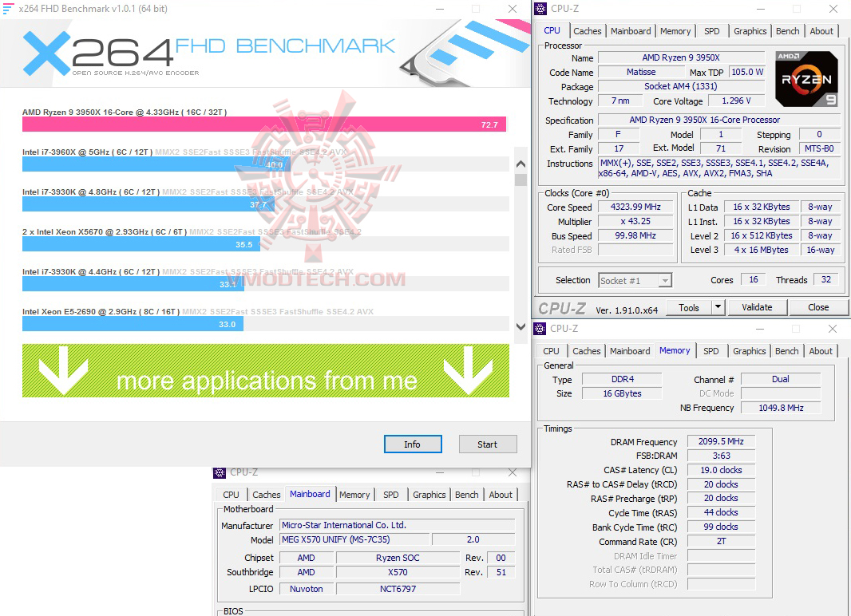Click the green downward arrows banner
The width and height of the screenshot is (851, 616).
[263, 369]
